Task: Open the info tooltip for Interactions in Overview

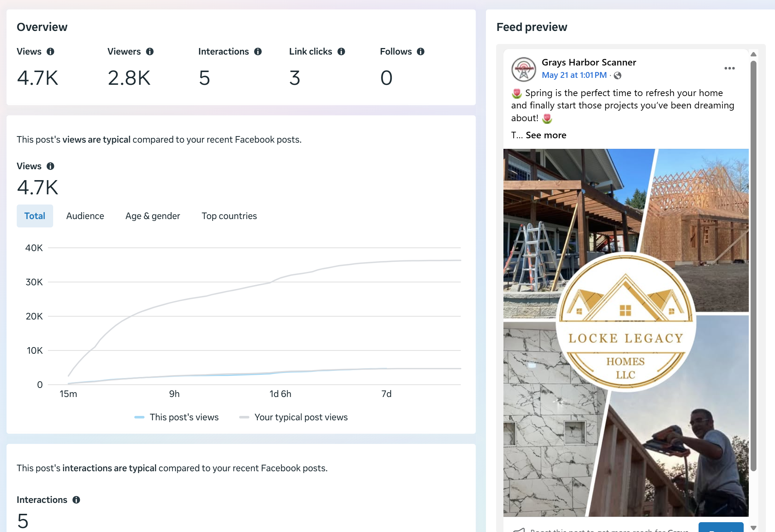Action: (258, 52)
